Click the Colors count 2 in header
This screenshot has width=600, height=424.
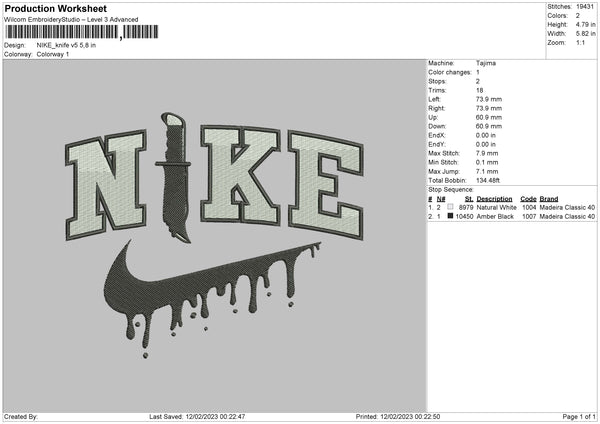coord(578,16)
